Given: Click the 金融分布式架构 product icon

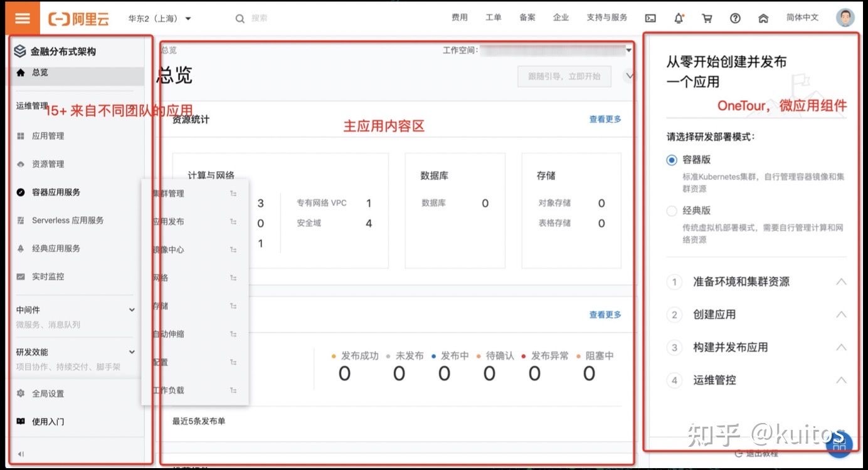Looking at the screenshot, I should click(x=20, y=51).
